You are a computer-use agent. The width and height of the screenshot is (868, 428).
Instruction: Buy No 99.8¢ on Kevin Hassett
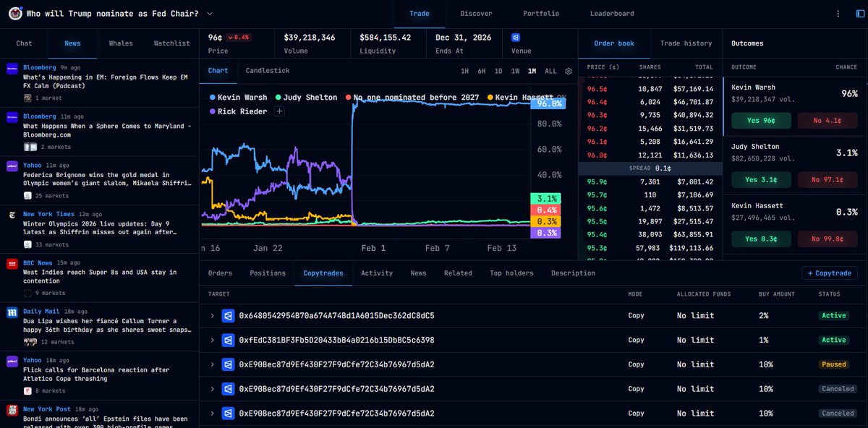tap(827, 239)
